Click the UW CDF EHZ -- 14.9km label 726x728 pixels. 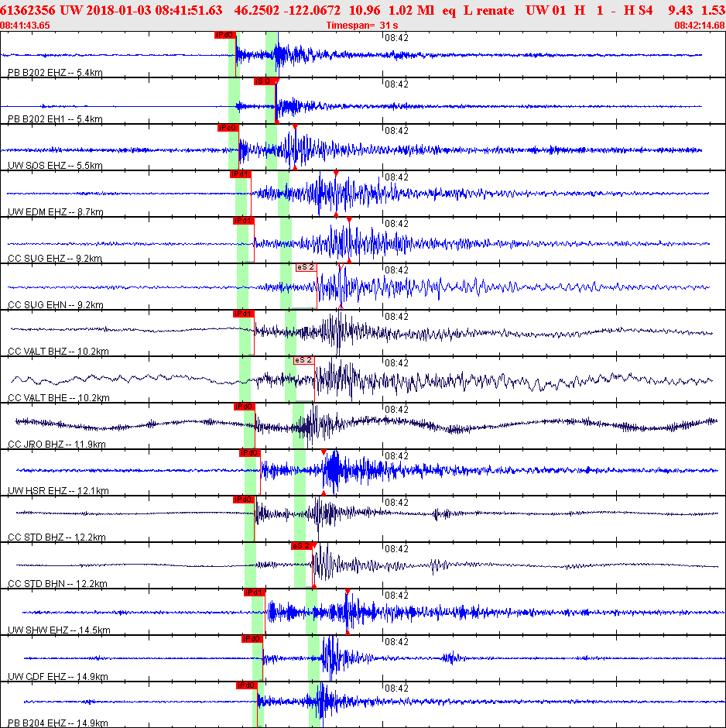click(x=58, y=676)
